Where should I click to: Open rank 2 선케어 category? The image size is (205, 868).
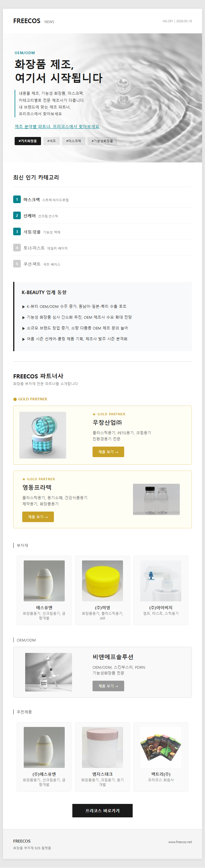coord(102,216)
